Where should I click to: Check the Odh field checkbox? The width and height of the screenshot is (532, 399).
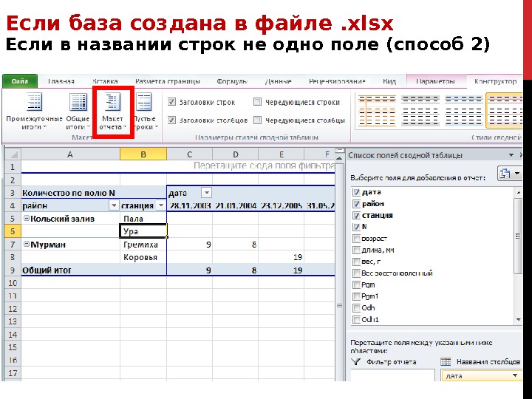tap(356, 307)
